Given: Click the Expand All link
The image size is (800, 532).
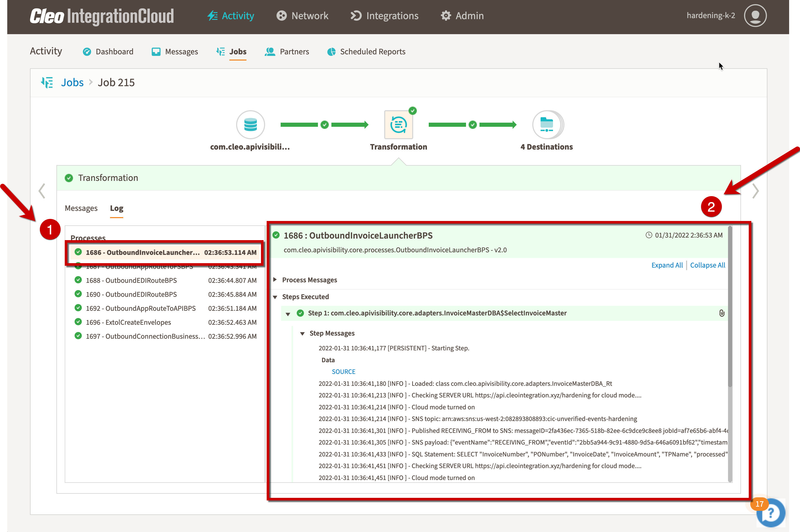Looking at the screenshot, I should [667, 265].
